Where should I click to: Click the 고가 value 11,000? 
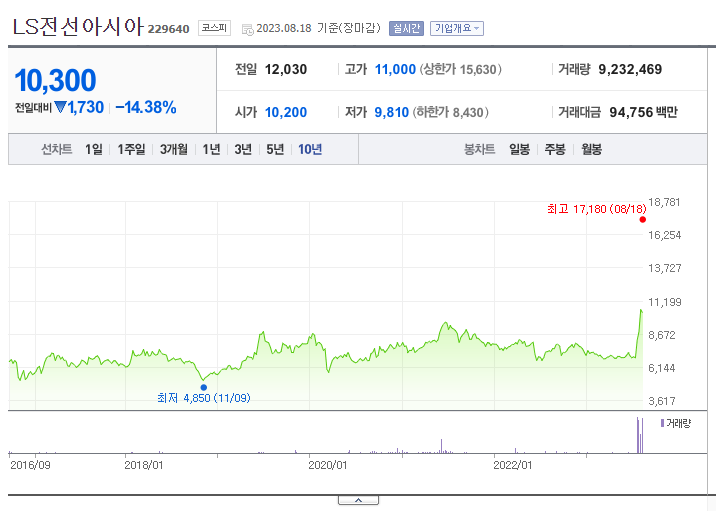click(395, 69)
